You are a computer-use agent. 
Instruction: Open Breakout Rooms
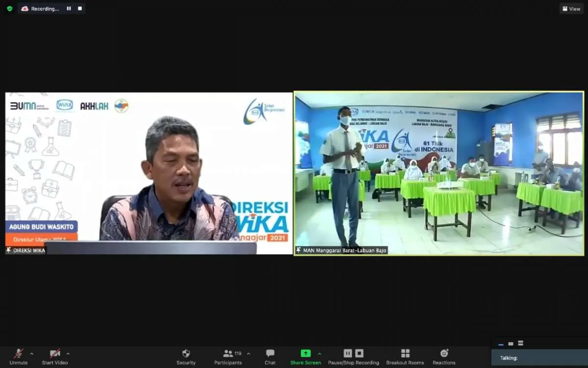tap(405, 356)
